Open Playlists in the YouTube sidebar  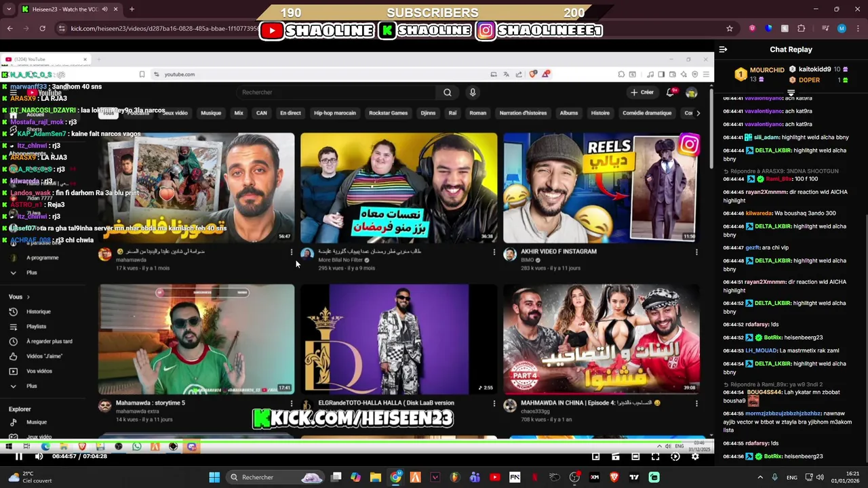[36, 327]
